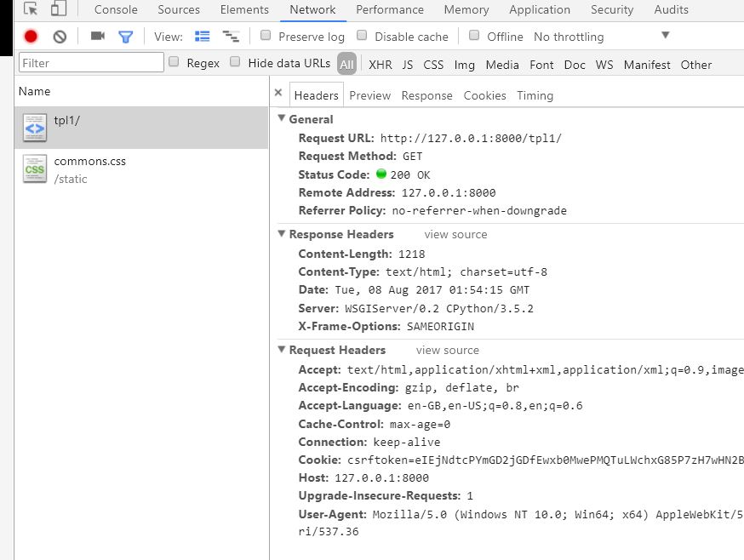
Task: Click the Cookie csrftoken value
Action: point(545,460)
